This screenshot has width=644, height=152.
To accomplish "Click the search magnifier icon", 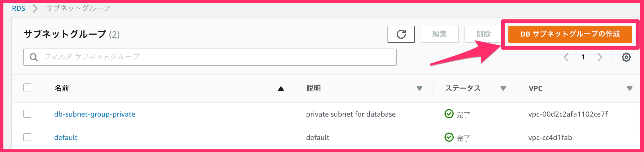I will (x=34, y=57).
